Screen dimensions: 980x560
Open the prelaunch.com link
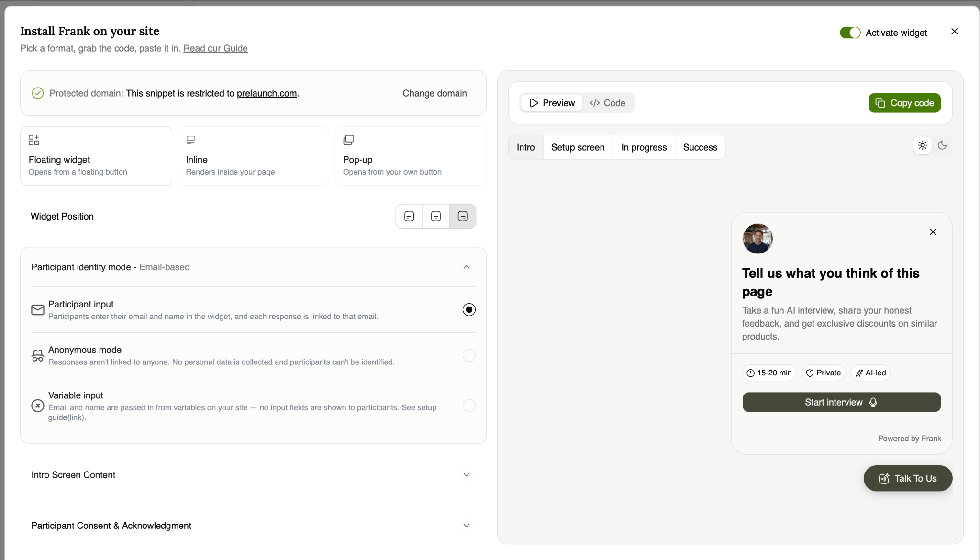point(267,93)
